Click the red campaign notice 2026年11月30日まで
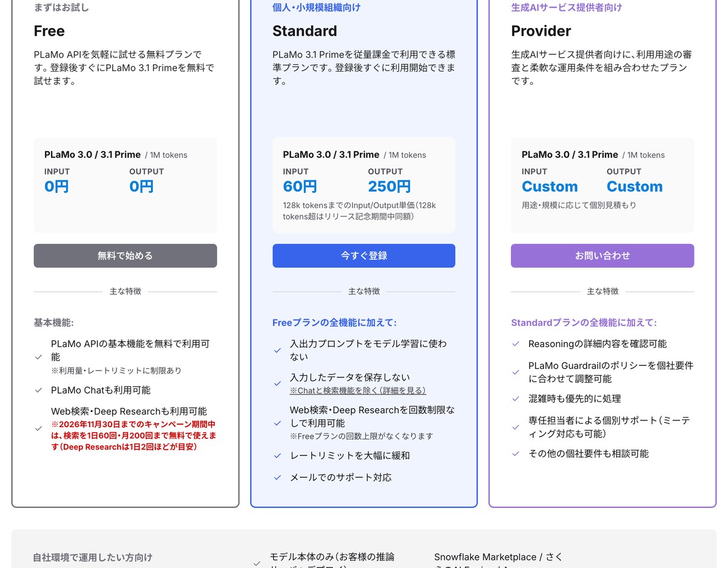Viewport: 728px width, 568px height. (134, 436)
